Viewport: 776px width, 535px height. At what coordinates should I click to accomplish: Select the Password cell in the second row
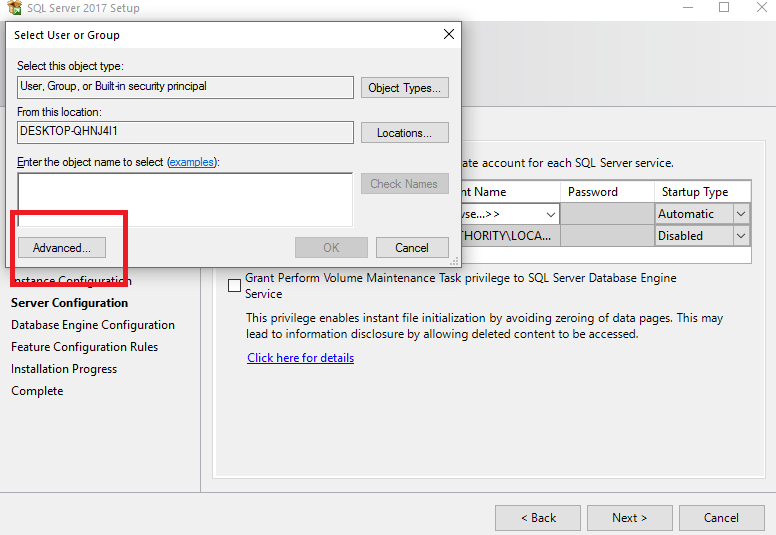[x=607, y=236]
